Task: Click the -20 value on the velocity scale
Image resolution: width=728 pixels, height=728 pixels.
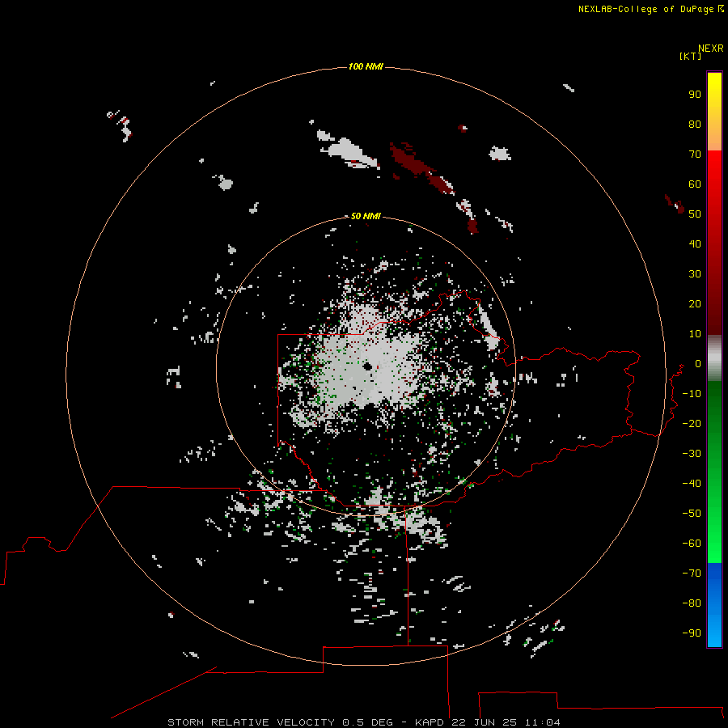Action: 692,423
